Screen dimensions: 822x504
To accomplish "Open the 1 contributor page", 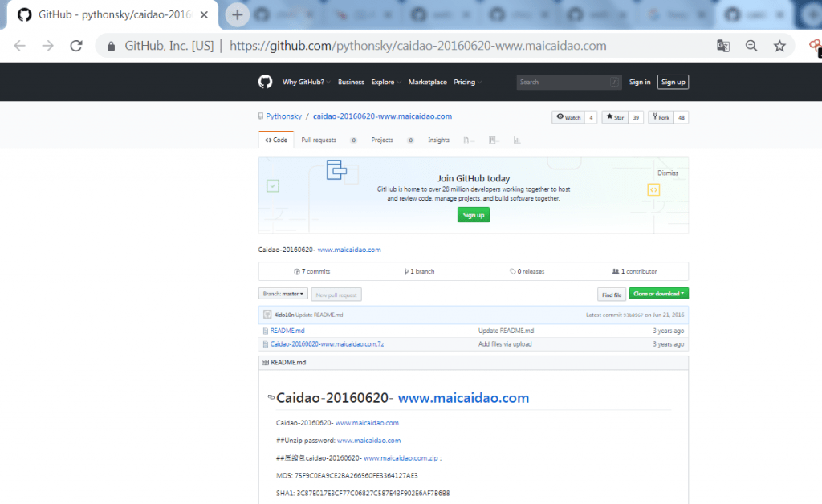I will [x=634, y=271].
